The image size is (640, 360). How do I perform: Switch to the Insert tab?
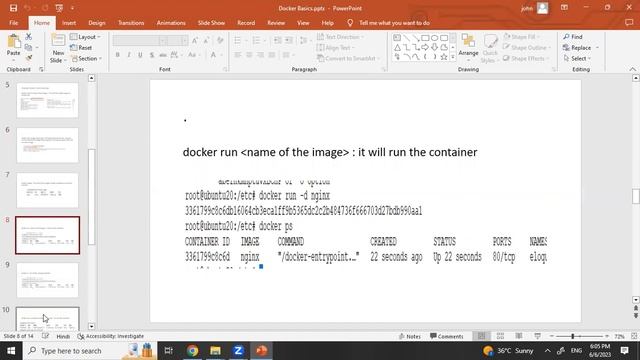69,23
